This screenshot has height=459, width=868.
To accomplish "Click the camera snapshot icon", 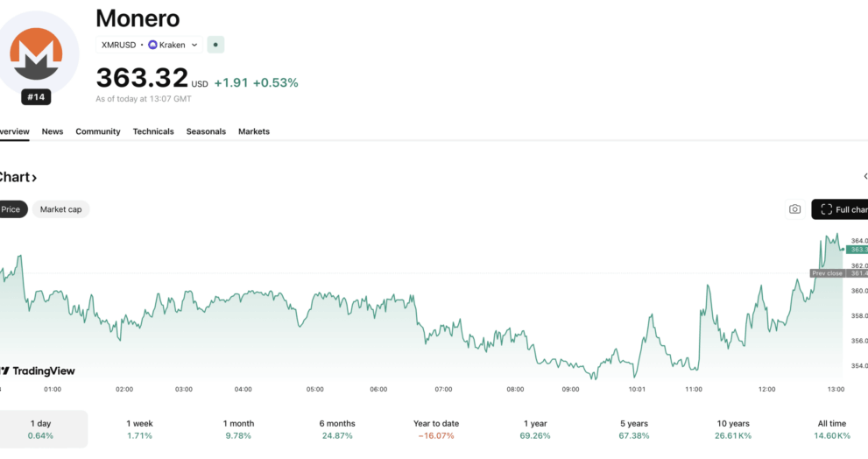I will (794, 209).
